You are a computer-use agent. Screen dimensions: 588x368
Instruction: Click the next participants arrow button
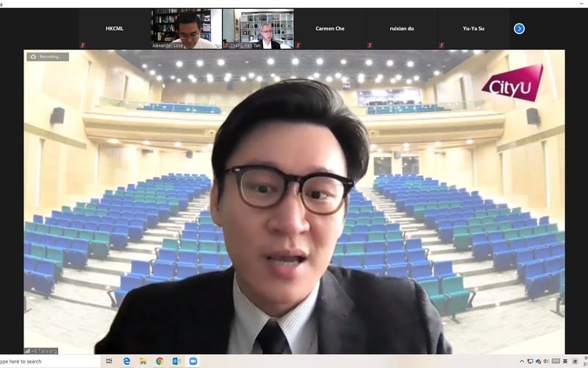519,29
